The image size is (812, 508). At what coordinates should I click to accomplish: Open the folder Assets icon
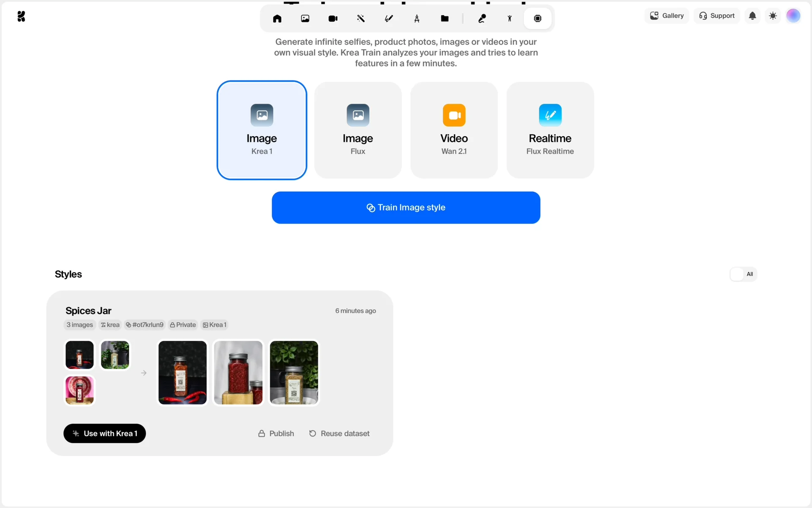tap(444, 19)
